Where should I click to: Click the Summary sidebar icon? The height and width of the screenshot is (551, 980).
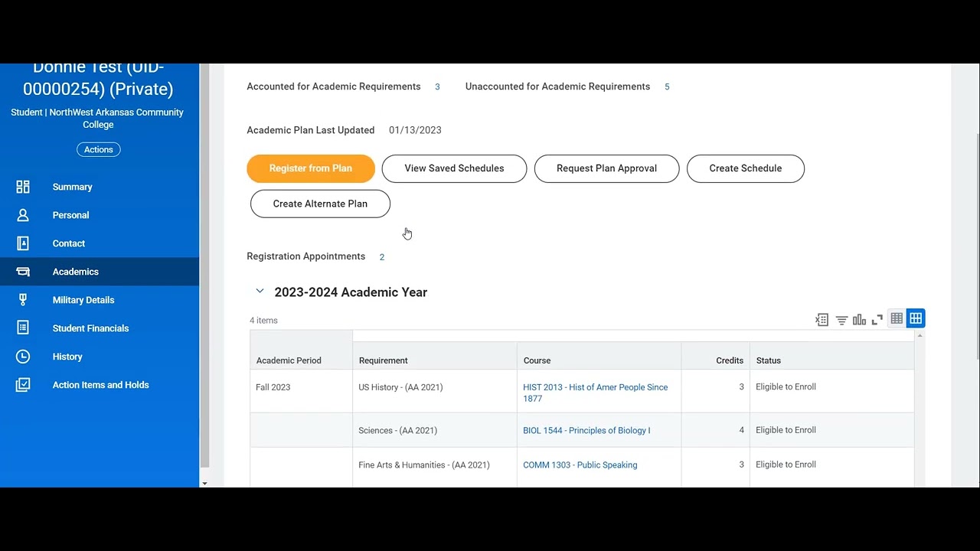point(23,187)
